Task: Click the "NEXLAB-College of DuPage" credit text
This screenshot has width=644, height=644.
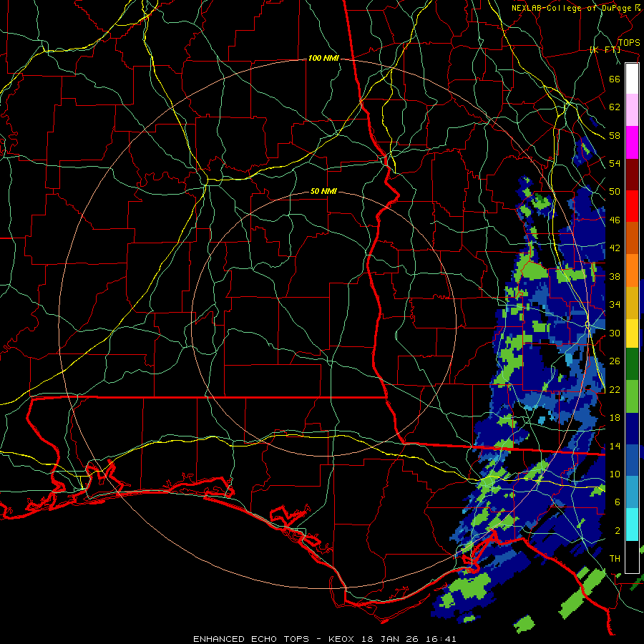Action: (571, 8)
